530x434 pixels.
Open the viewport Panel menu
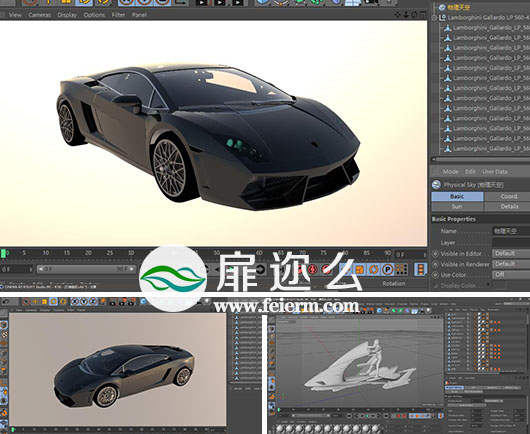(139, 15)
